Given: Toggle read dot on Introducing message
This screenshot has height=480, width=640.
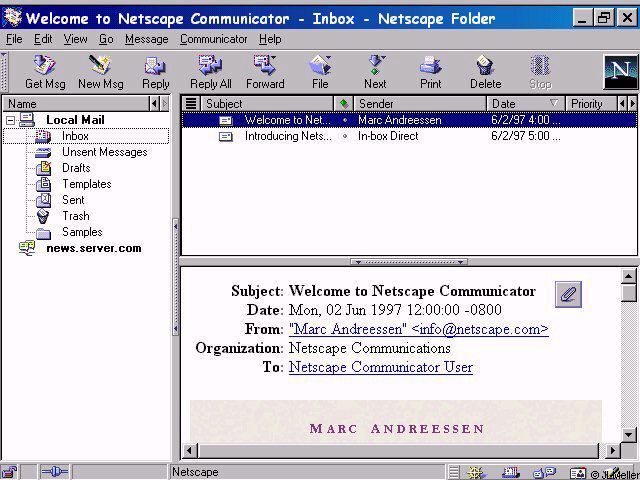Looking at the screenshot, I should (345, 136).
